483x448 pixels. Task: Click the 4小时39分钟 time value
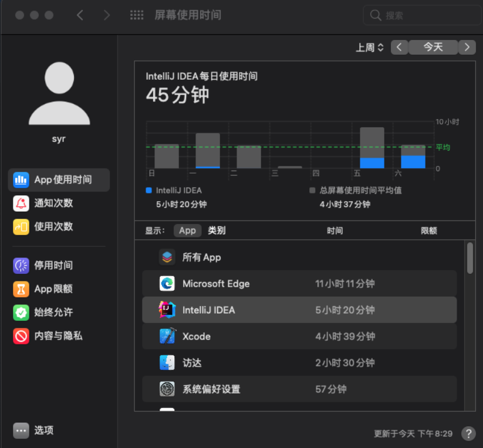click(345, 337)
